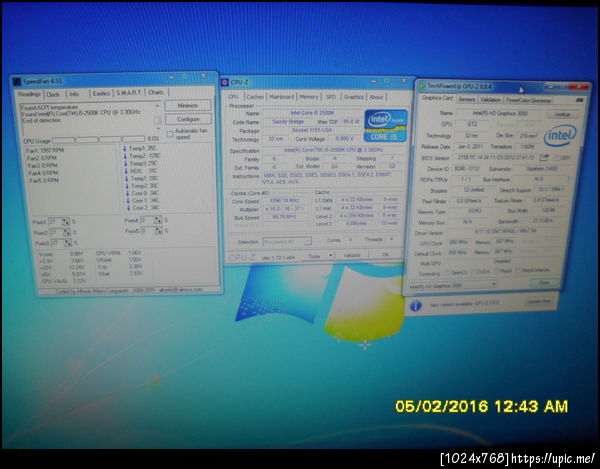Open the Memory tab in CPU-Z
The width and height of the screenshot is (600, 469).
coord(309,97)
